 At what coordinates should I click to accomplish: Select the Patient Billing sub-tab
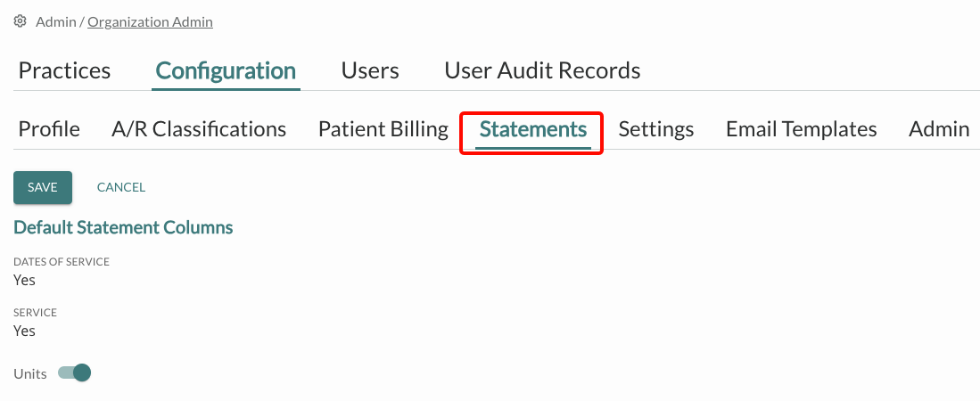[x=383, y=129]
